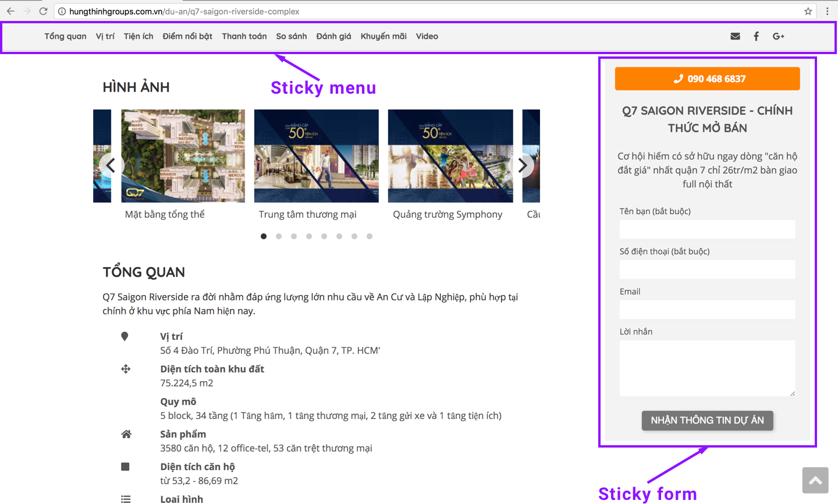Select the fifth carousel pagination dot
Image resolution: width=838 pixels, height=504 pixels.
click(x=324, y=236)
